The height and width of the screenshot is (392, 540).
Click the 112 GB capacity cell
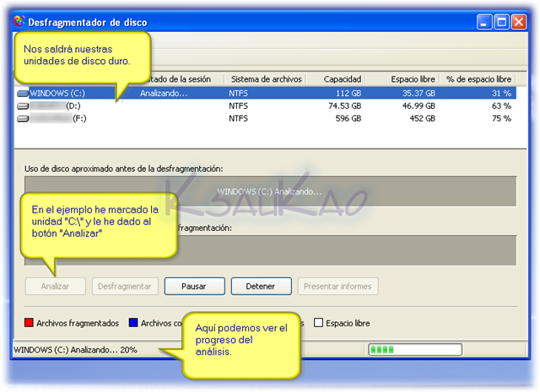[x=348, y=94]
